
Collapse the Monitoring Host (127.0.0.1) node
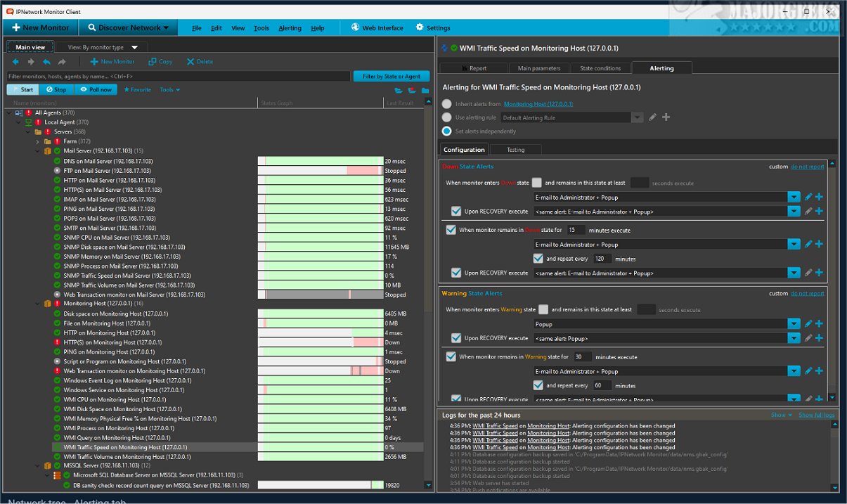coord(39,304)
